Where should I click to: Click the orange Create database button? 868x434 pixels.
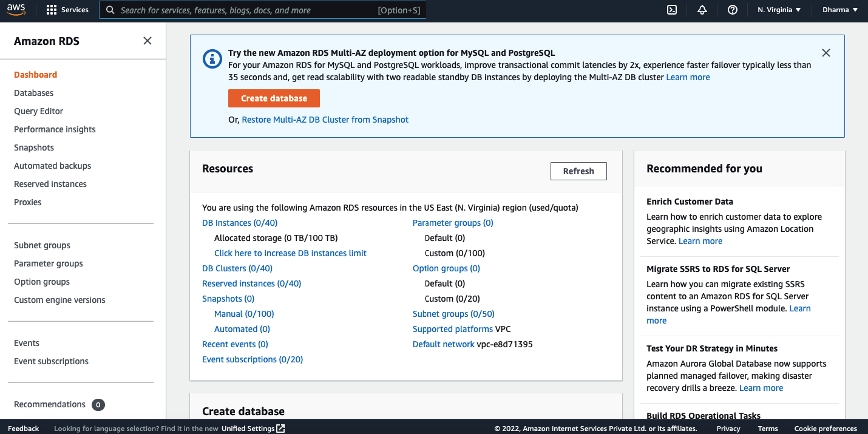tap(274, 98)
